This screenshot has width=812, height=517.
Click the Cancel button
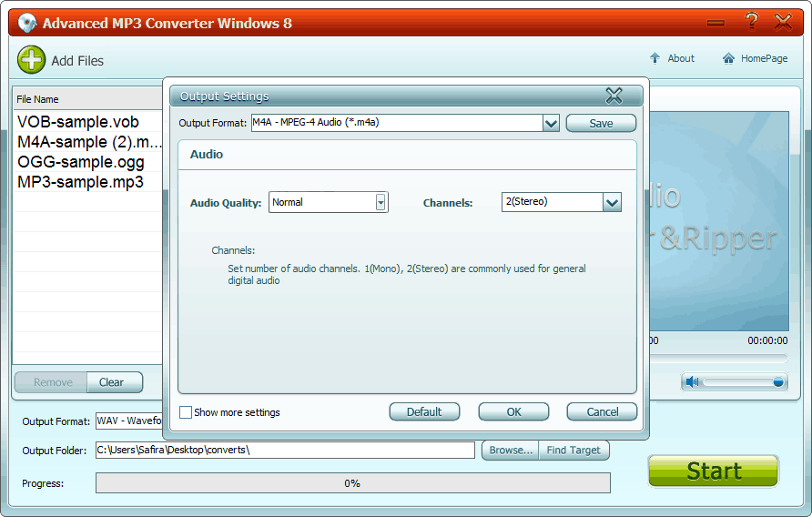pos(603,411)
